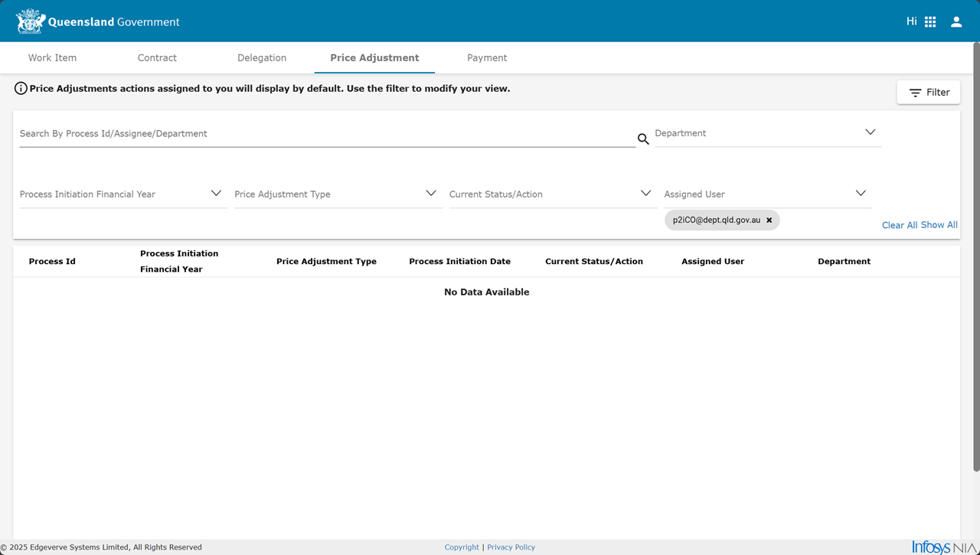
Task: Focus the Search By Process Id field
Action: click(327, 134)
